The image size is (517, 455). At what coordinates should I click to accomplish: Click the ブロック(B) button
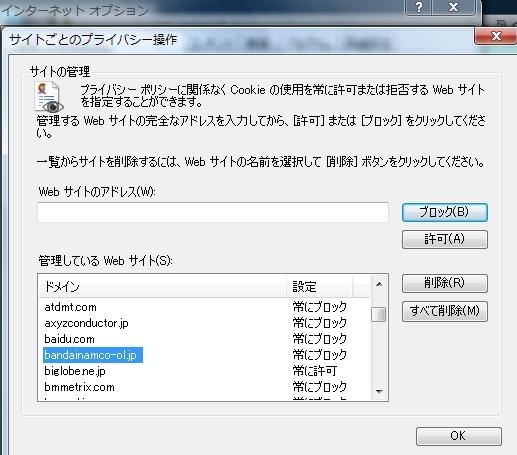click(445, 212)
